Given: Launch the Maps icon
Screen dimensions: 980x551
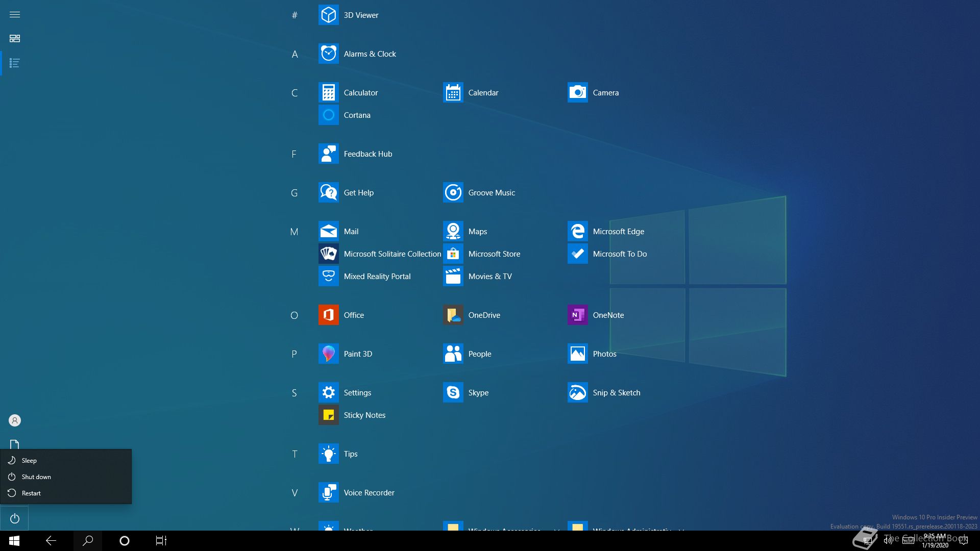Looking at the screenshot, I should (x=453, y=232).
